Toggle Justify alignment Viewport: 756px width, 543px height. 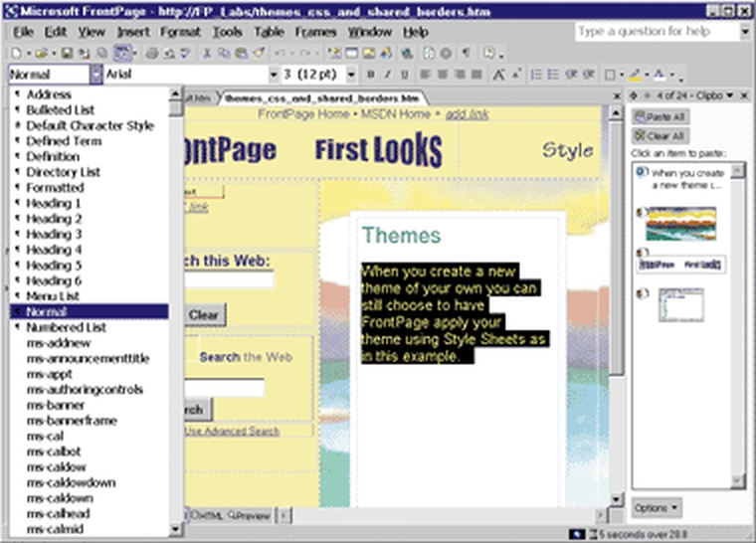(476, 75)
